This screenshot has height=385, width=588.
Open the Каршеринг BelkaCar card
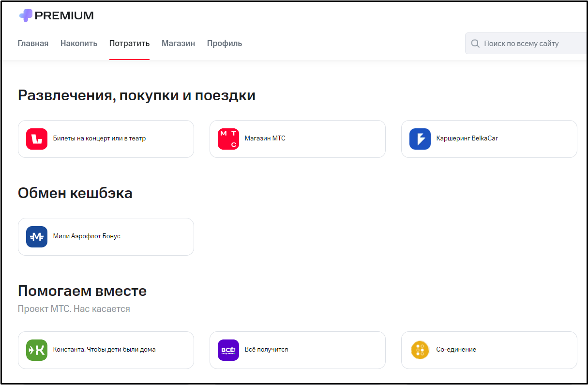click(489, 139)
